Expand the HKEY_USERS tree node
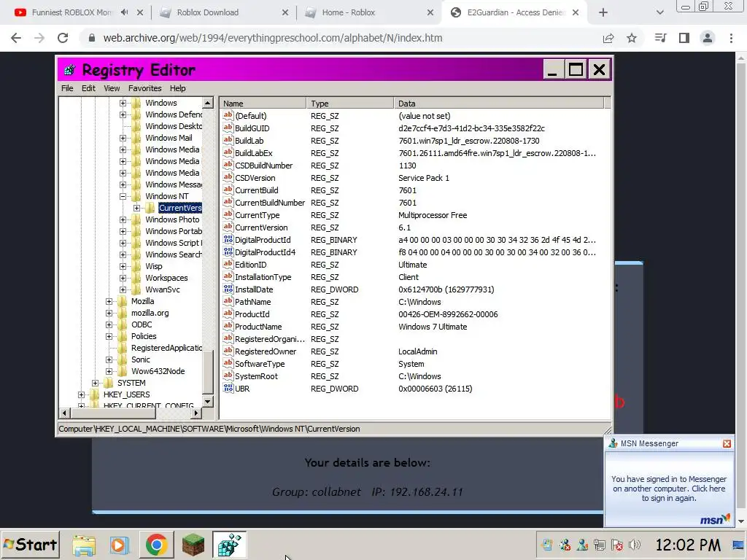Screen dimensions: 747x560 81,394
